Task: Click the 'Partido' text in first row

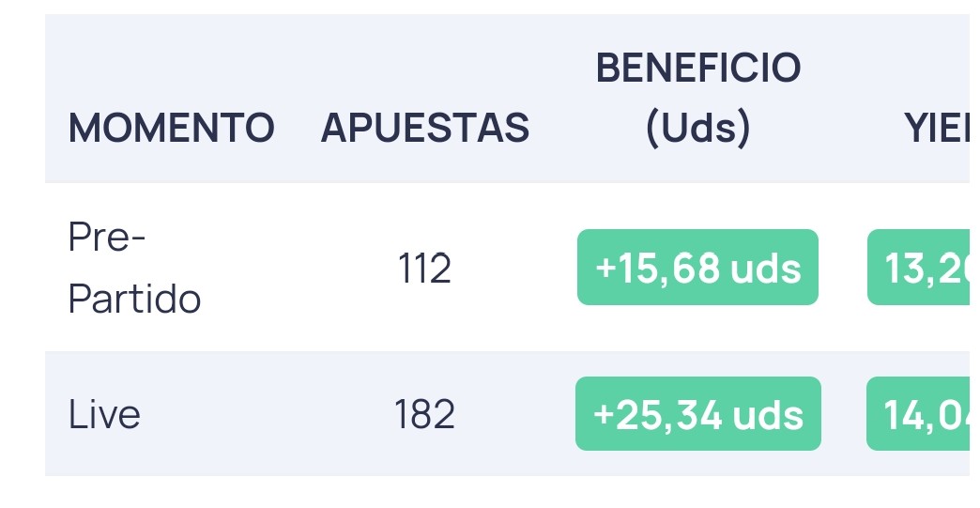Action: 134,299
